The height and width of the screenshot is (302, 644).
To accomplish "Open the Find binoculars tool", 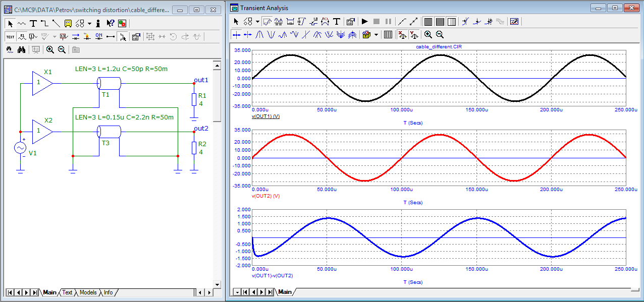I will pos(22,49).
